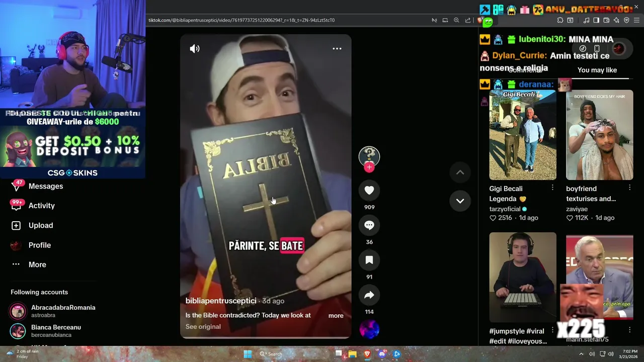Viewport: 644px width, 362px height.
Task: Click the install-app icon in address bar
Action: tap(445, 20)
